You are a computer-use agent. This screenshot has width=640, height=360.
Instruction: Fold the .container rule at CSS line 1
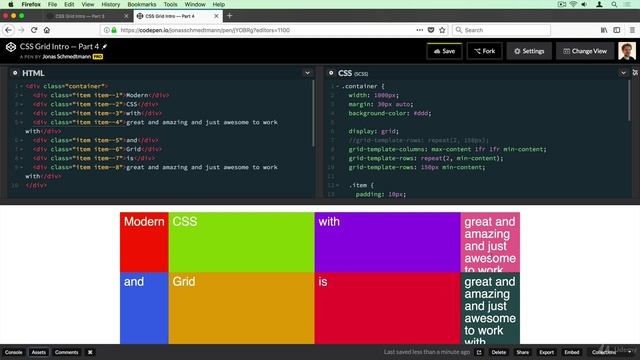[x=338, y=87]
